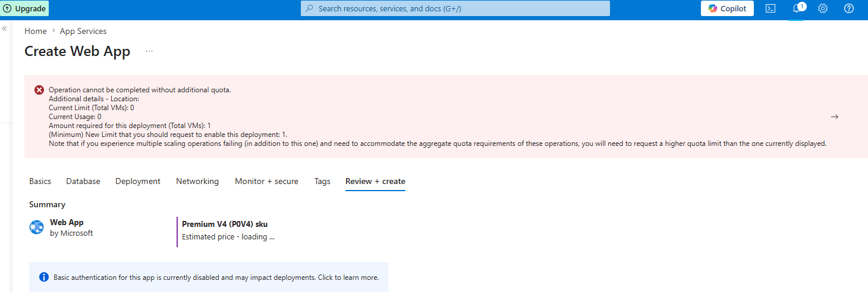Open the notifications bell
The height and width of the screenshot is (293, 868).
[797, 8]
